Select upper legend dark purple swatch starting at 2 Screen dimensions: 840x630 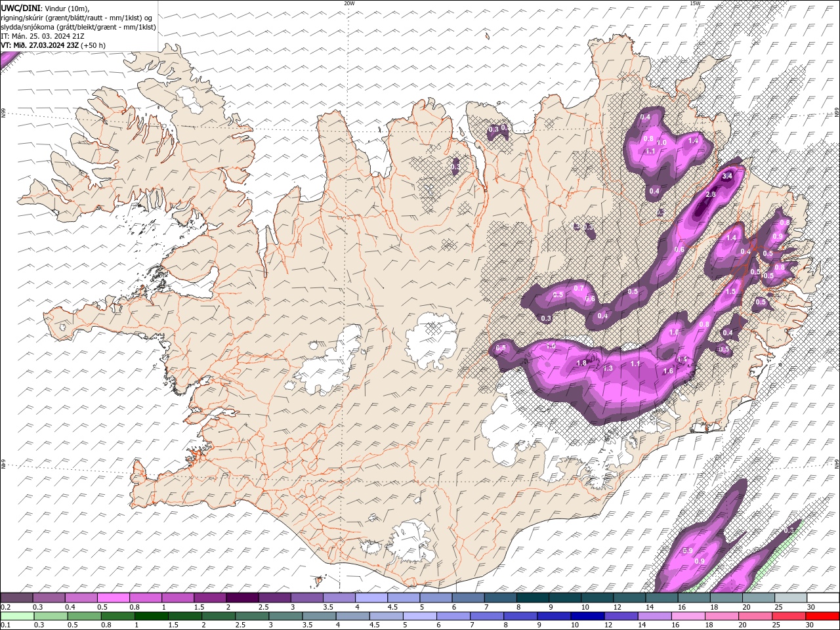pyautogui.click(x=241, y=598)
